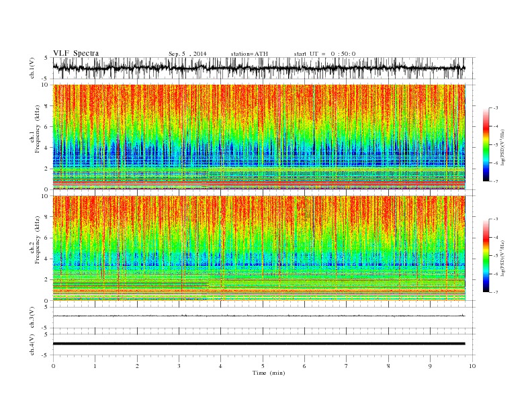
Task: Click the ch.1 spectrogram color bar
Action: point(486,145)
